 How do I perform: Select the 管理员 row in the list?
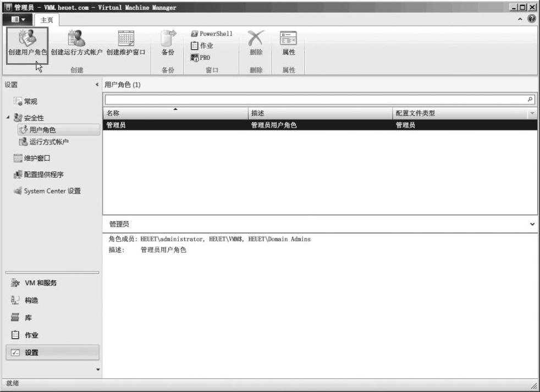point(320,125)
